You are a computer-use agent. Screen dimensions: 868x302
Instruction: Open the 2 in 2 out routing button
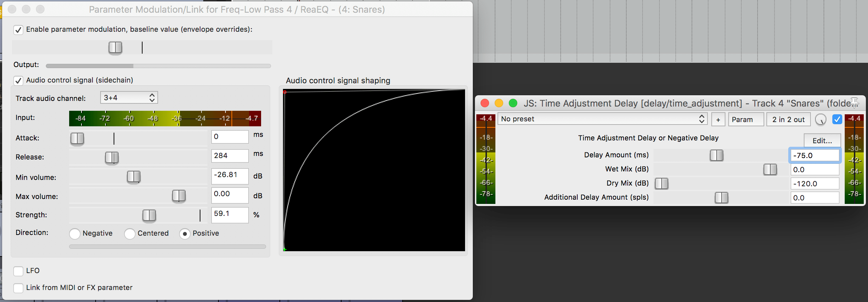(x=788, y=120)
